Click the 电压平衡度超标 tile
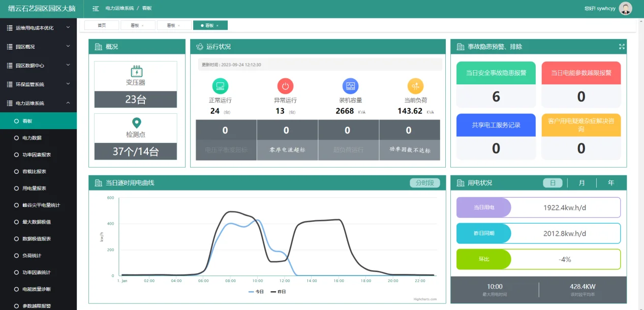 click(226, 140)
